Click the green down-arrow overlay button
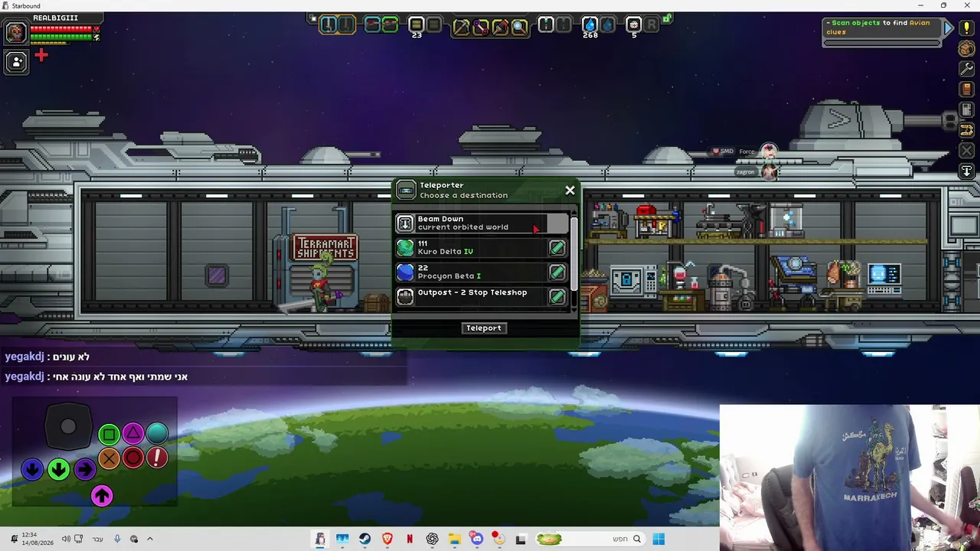Screen dimensions: 980x551 [x=58, y=469]
